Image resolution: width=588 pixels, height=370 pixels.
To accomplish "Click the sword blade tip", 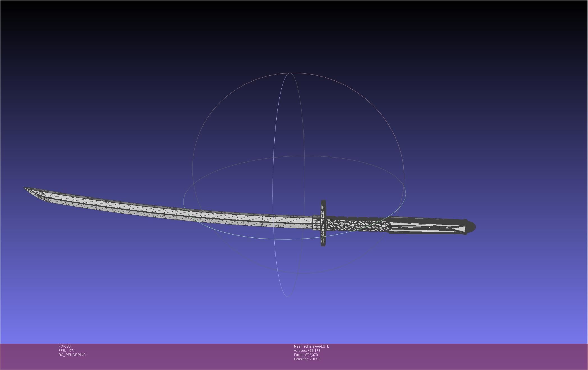I will coord(26,189).
